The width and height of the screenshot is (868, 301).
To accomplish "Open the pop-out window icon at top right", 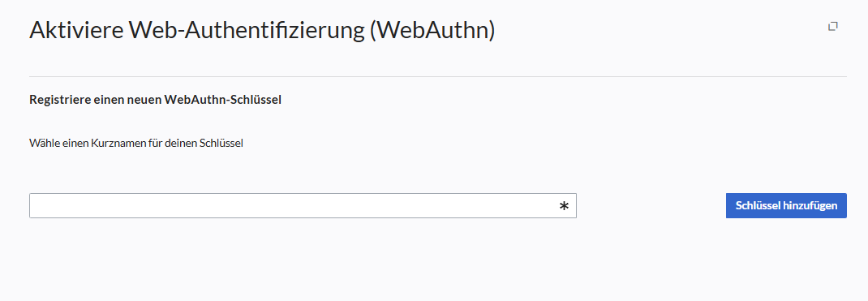I will pyautogui.click(x=832, y=26).
